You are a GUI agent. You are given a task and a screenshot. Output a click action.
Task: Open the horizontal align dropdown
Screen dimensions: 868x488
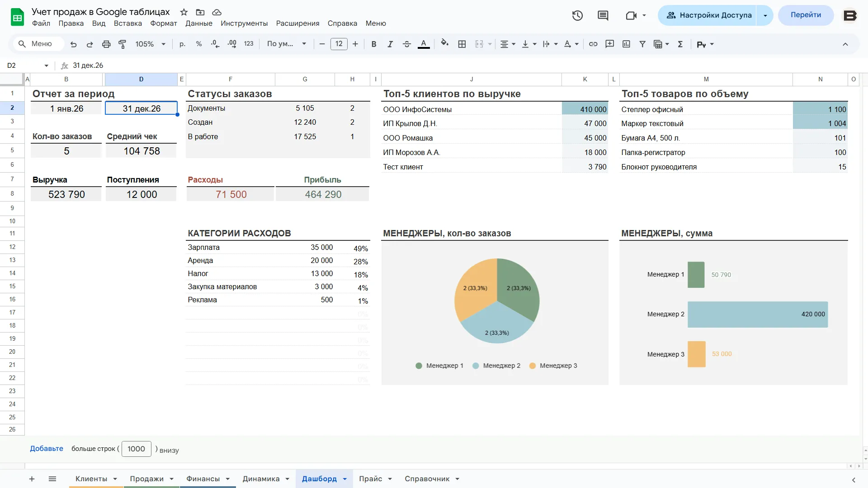tap(508, 44)
